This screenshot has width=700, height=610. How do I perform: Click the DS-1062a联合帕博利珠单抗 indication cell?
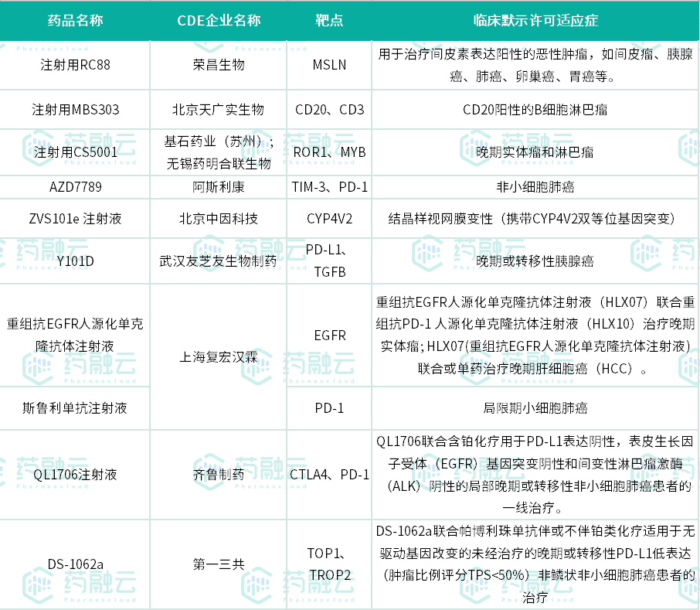point(535,564)
